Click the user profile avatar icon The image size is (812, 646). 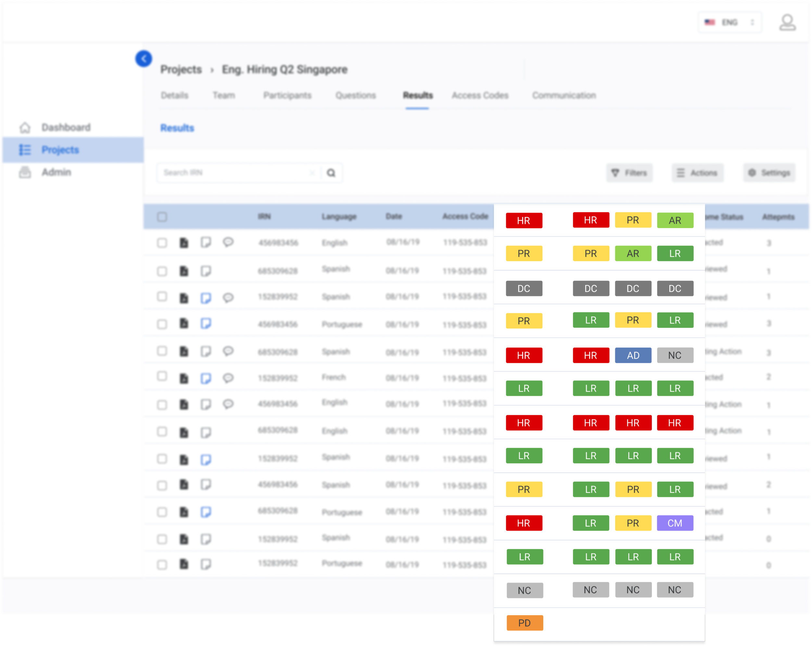coord(787,23)
